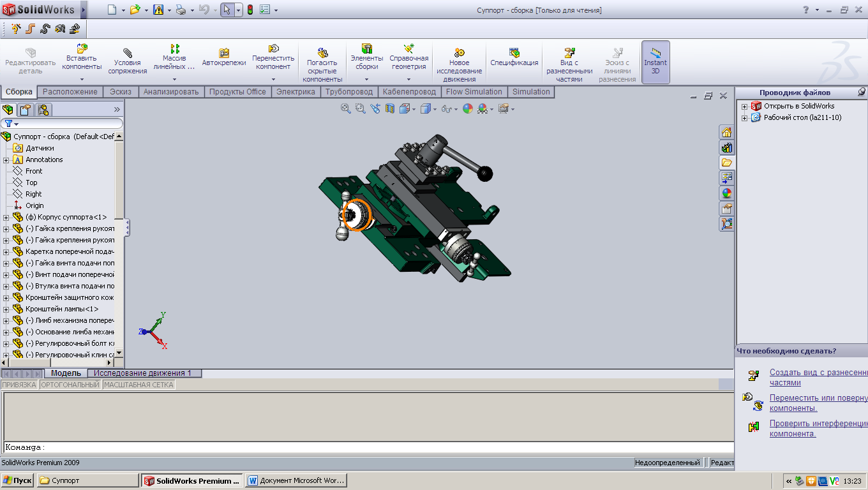Screen dimensions: 868x490
Task: Click Zoom to Area icon
Action: (361, 109)
